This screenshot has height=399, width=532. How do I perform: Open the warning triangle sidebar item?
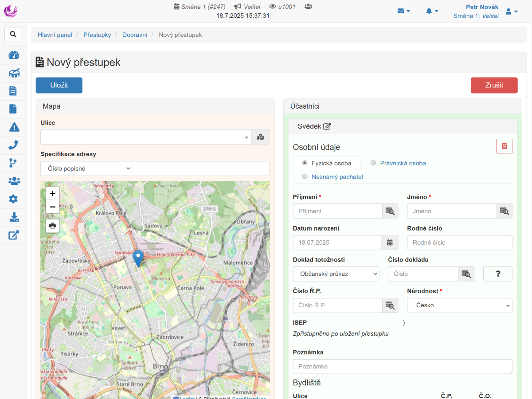(x=13, y=127)
